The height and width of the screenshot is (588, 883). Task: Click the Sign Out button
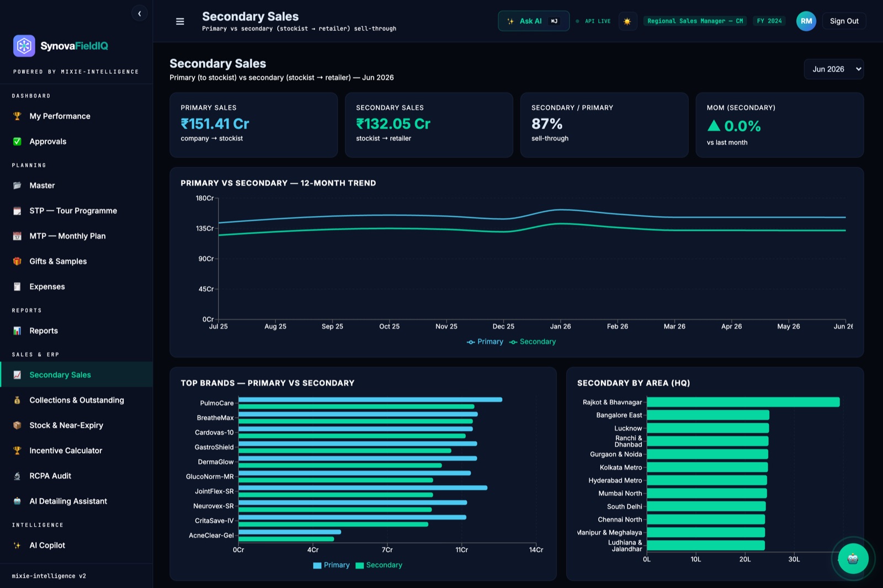[x=844, y=21]
